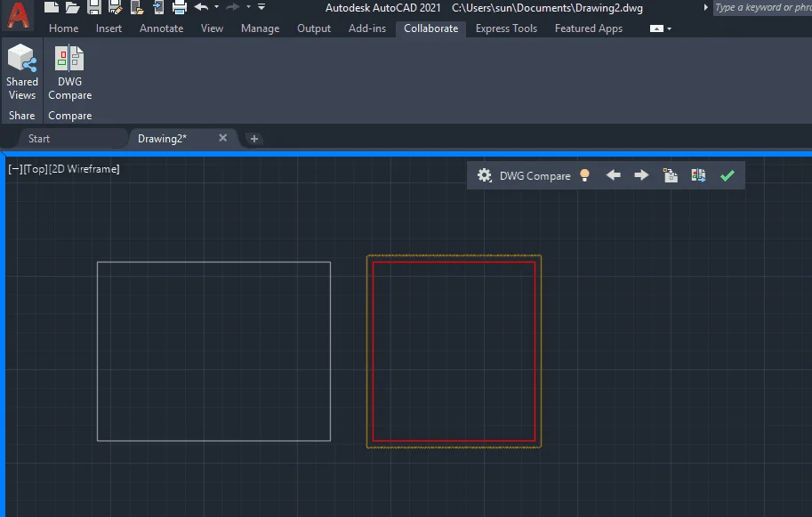Toggle comparison display with lightbulb icon

(584, 175)
